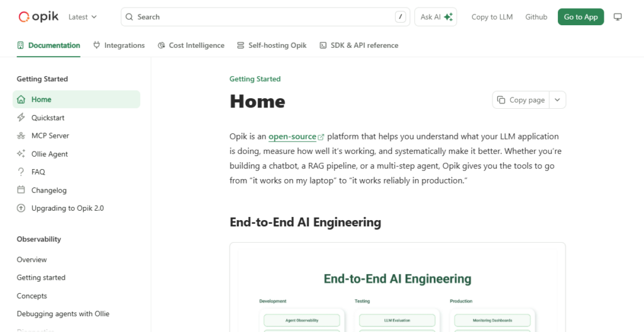644x332 pixels.
Task: Click Copy to LLM link
Action: pos(492,17)
